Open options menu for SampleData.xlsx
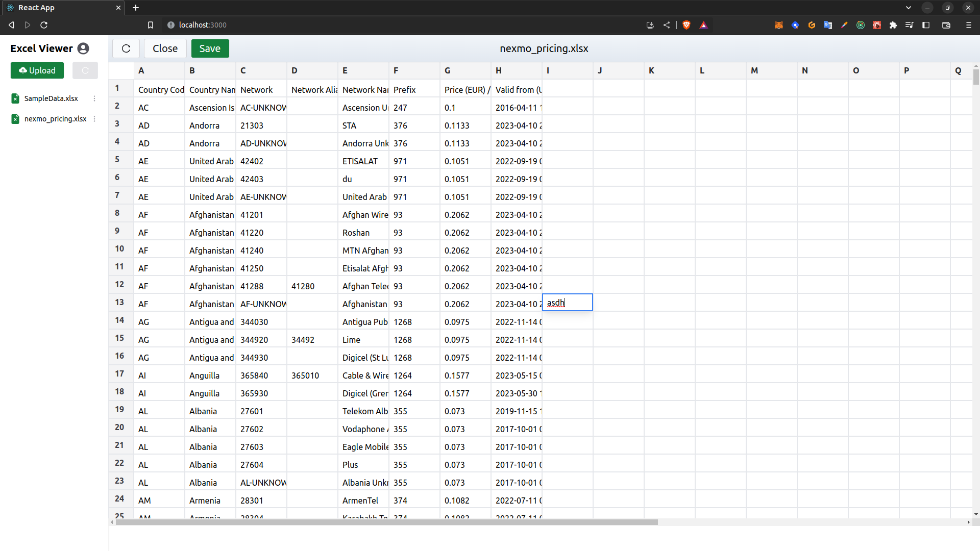The width and height of the screenshot is (980, 551). [x=94, y=98]
